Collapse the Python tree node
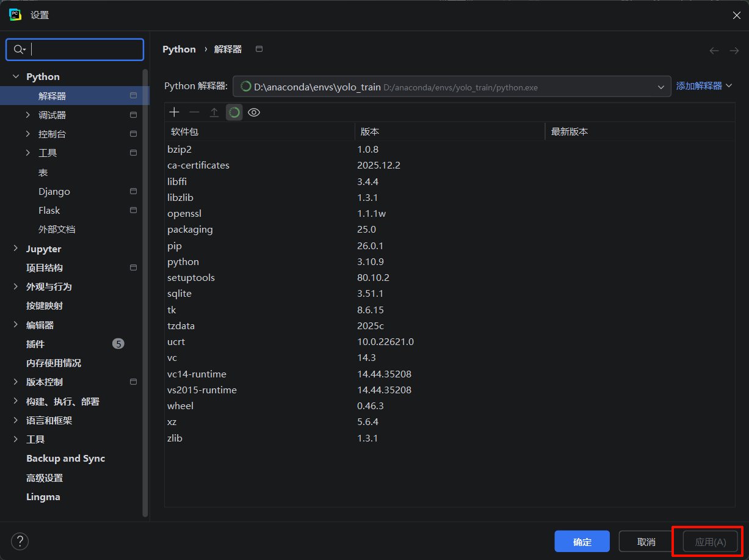The width and height of the screenshot is (749, 560). [16, 77]
